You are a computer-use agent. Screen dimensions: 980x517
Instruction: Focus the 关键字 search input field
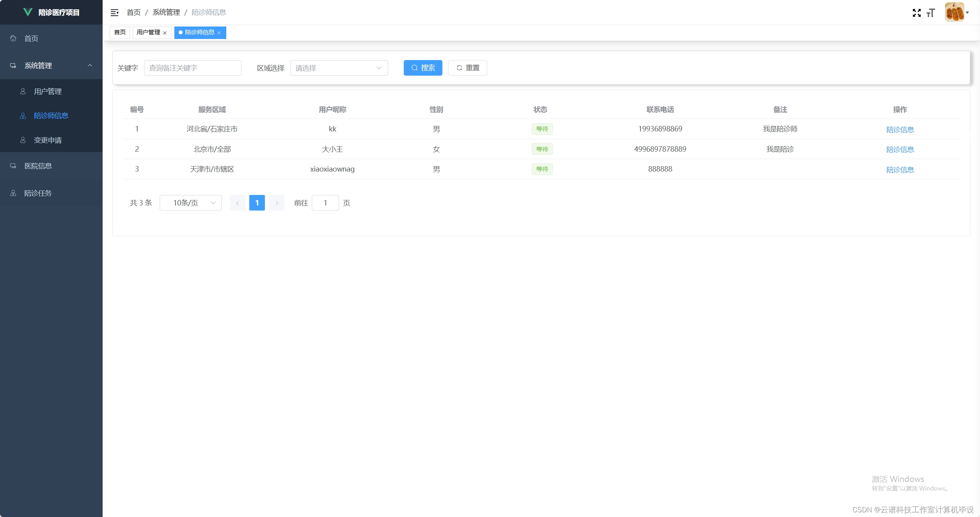(192, 68)
